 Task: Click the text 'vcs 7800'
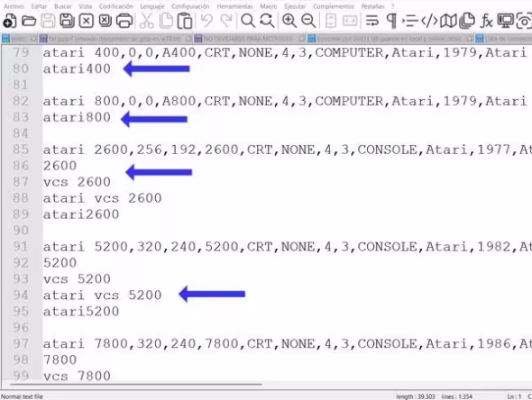(x=77, y=376)
